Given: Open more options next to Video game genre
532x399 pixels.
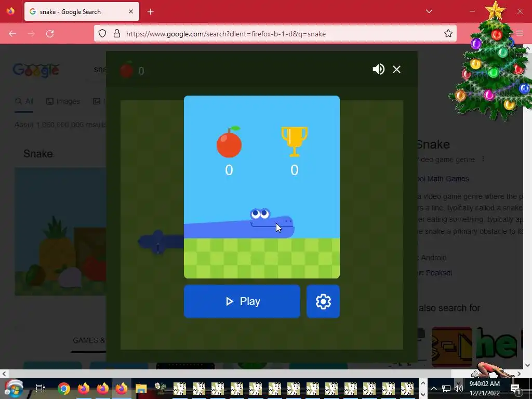Looking at the screenshot, I should click(483, 159).
